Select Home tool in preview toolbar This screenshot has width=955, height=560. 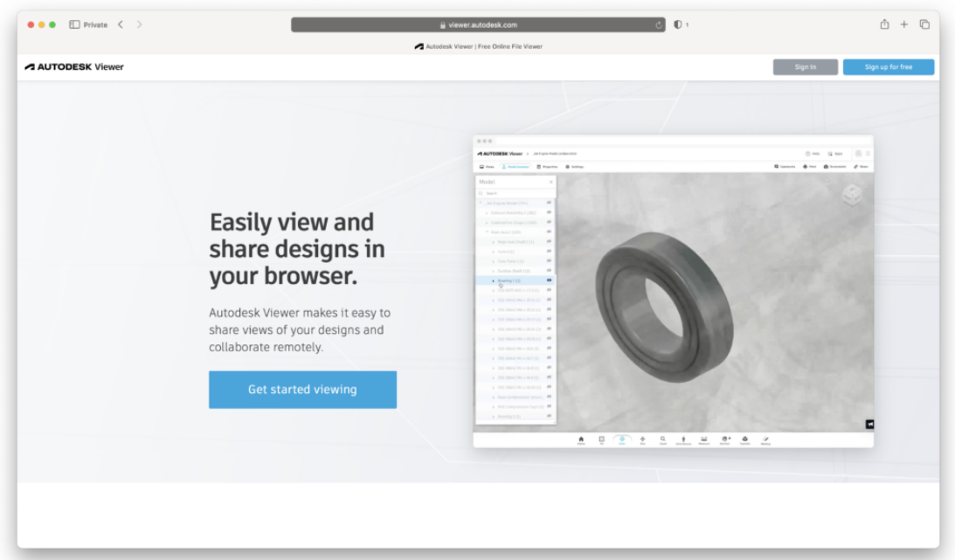point(581,440)
